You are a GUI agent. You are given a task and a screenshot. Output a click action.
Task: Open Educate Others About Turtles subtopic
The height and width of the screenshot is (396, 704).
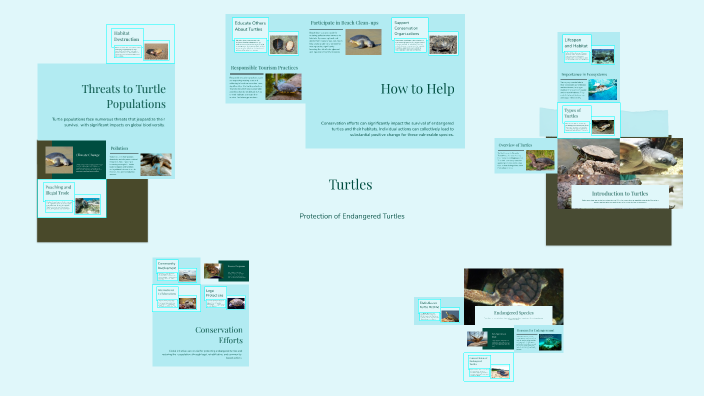coord(250,26)
